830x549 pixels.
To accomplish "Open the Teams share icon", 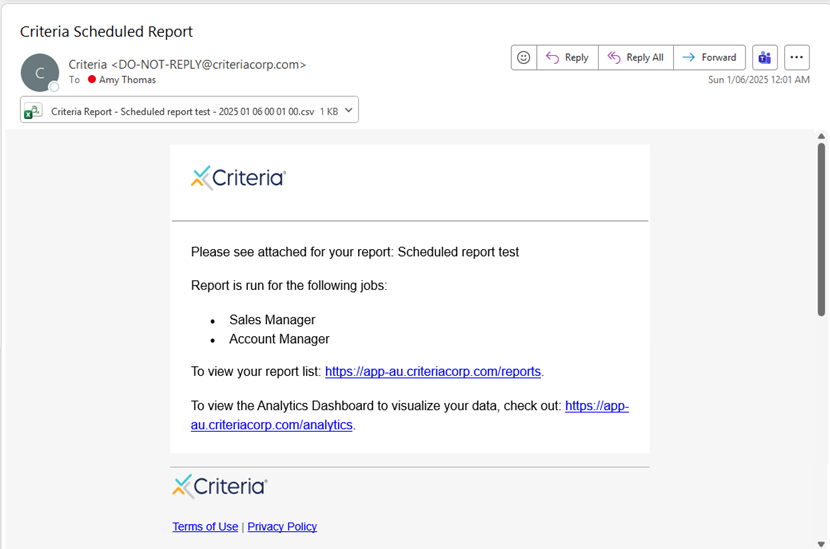I will click(x=765, y=58).
